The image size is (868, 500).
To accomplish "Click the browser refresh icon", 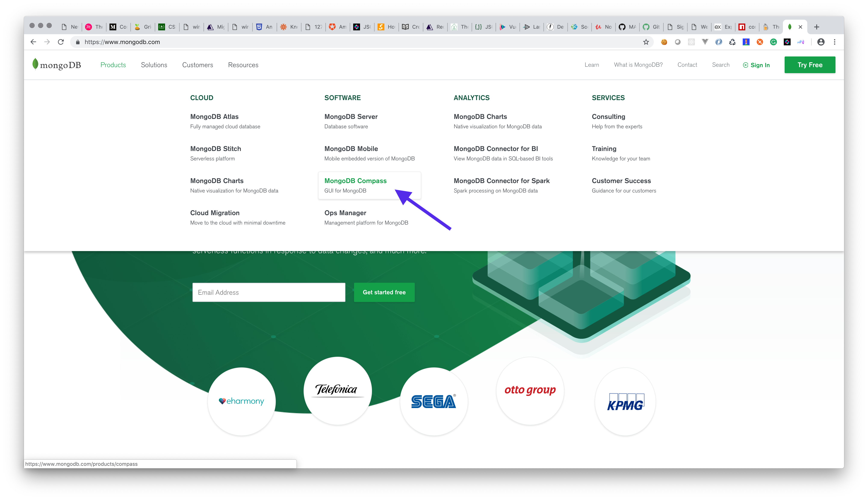I will click(x=61, y=42).
